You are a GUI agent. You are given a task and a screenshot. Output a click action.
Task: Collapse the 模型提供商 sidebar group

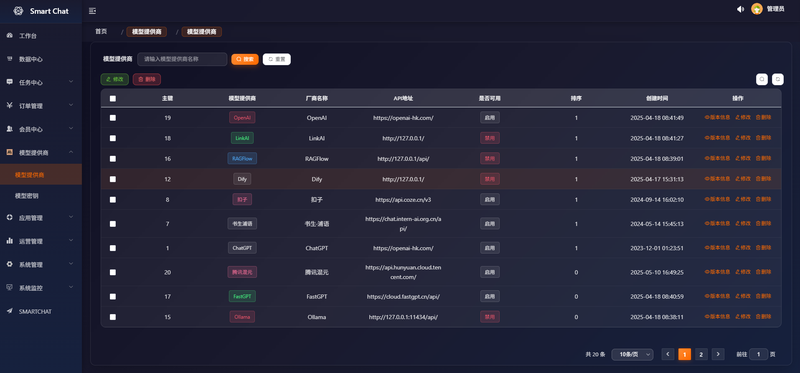tap(41, 152)
